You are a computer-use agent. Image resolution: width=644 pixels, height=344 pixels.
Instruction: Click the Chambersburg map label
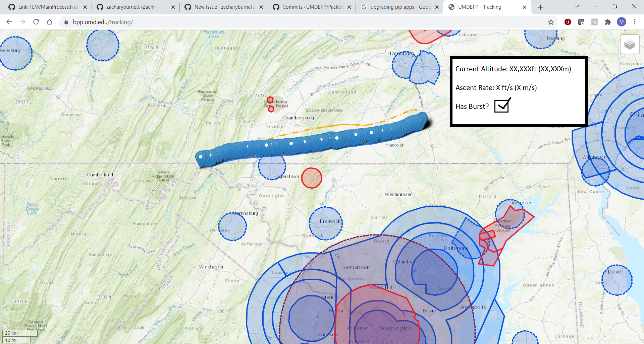click(298, 118)
